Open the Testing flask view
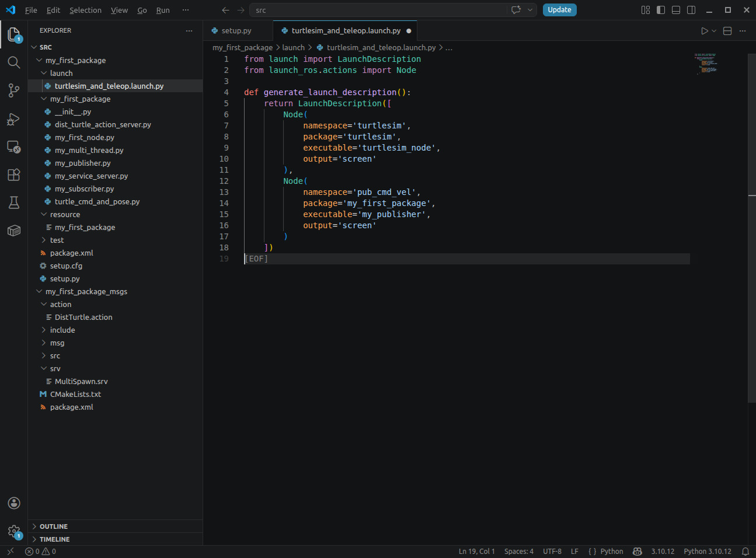756x558 pixels. click(14, 203)
